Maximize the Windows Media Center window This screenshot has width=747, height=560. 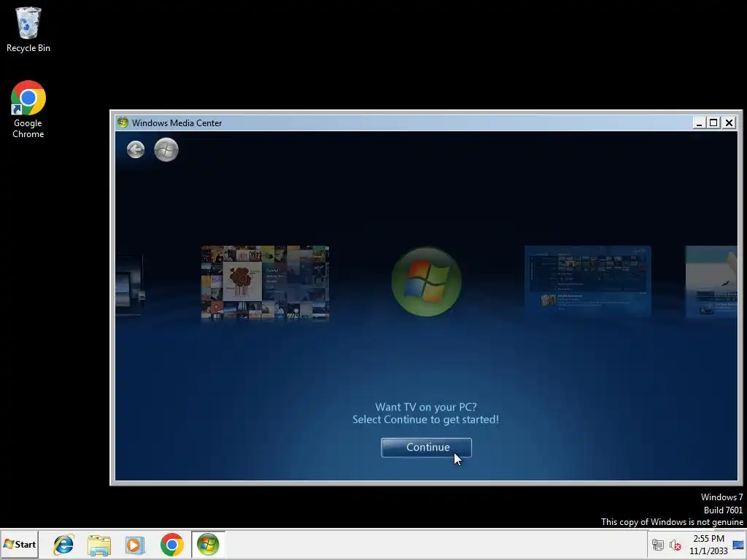click(x=713, y=122)
